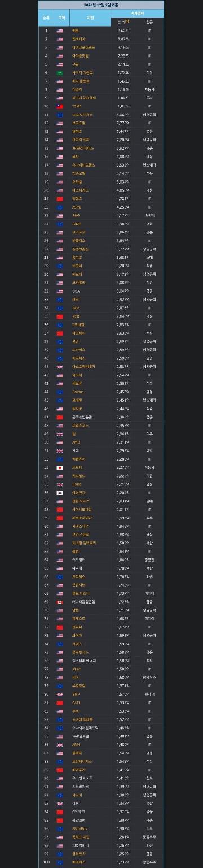Click the UK flag beside HSBC
The image size is (203, 868).
point(59,484)
